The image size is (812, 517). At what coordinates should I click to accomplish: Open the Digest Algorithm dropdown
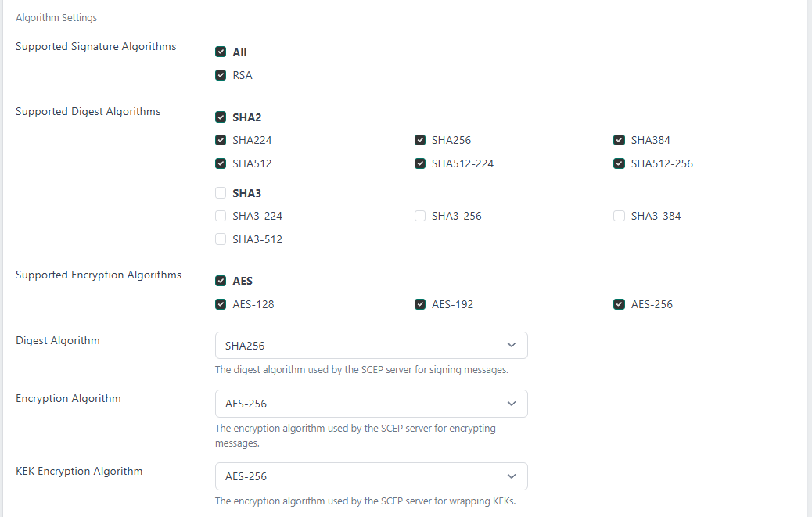point(371,346)
